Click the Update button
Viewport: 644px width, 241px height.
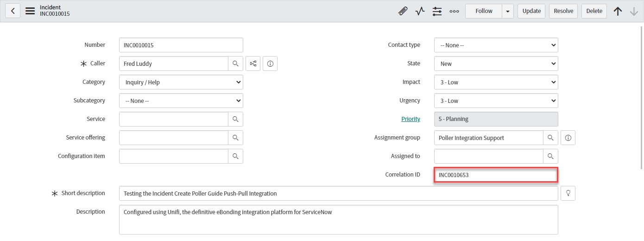coord(531,11)
